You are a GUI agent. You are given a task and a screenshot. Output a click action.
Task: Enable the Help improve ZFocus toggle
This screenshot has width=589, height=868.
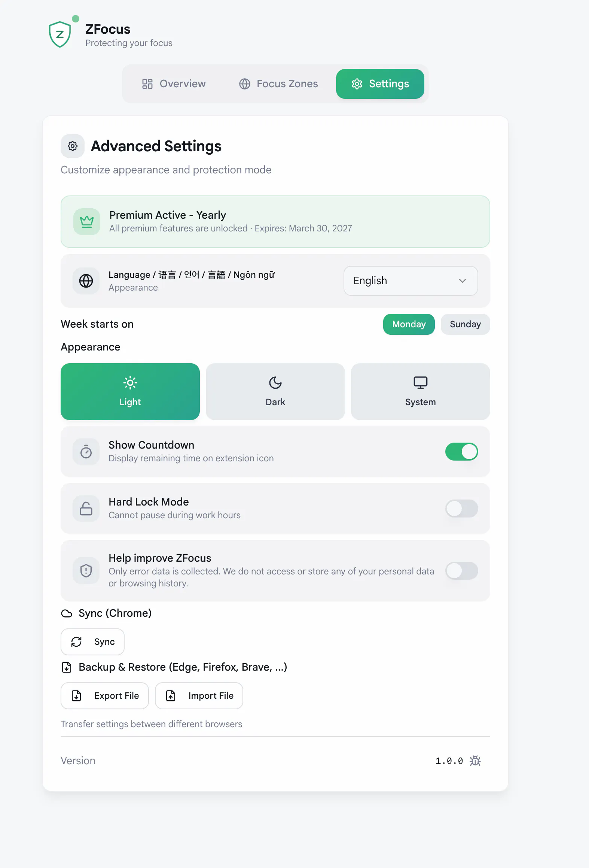461,571
